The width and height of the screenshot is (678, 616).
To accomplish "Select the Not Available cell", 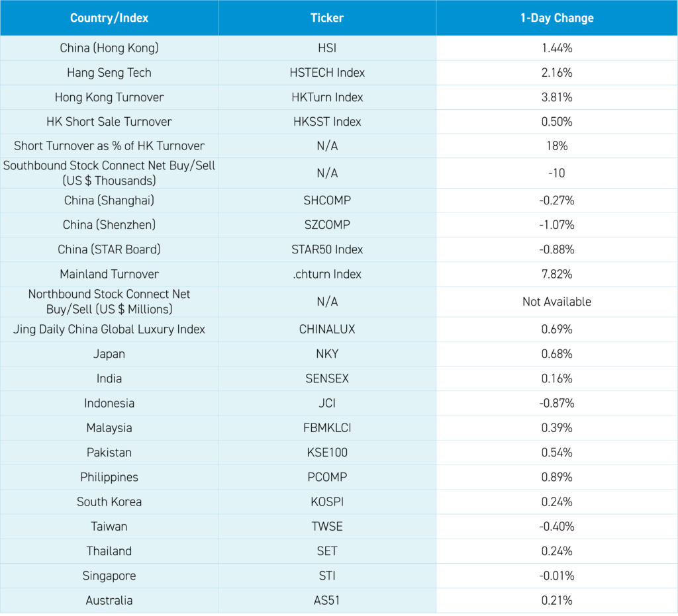I will tap(556, 302).
